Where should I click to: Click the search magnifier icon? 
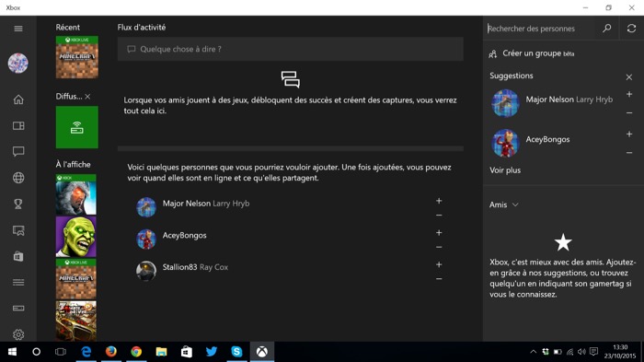pos(606,28)
